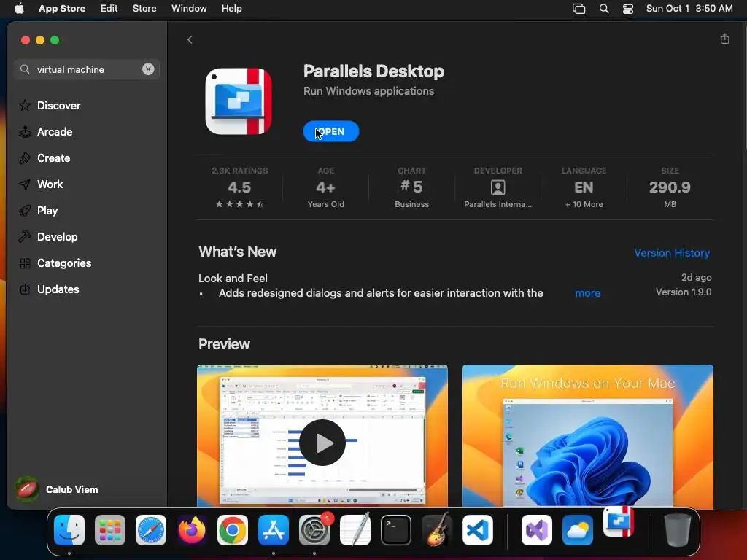Click the App Store icon in the Dock
The width and height of the screenshot is (747, 560).
click(274, 530)
